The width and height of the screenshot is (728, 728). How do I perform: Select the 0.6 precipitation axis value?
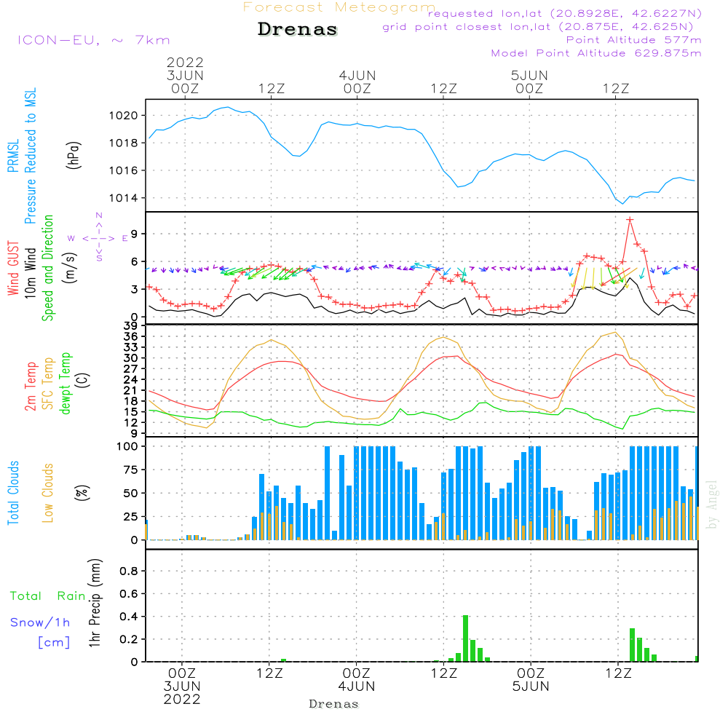(x=129, y=594)
